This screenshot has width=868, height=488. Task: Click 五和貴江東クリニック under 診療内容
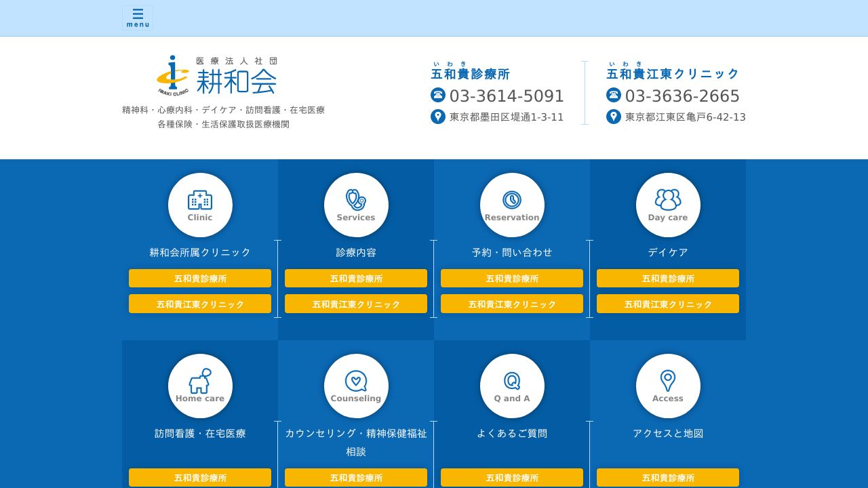(356, 304)
